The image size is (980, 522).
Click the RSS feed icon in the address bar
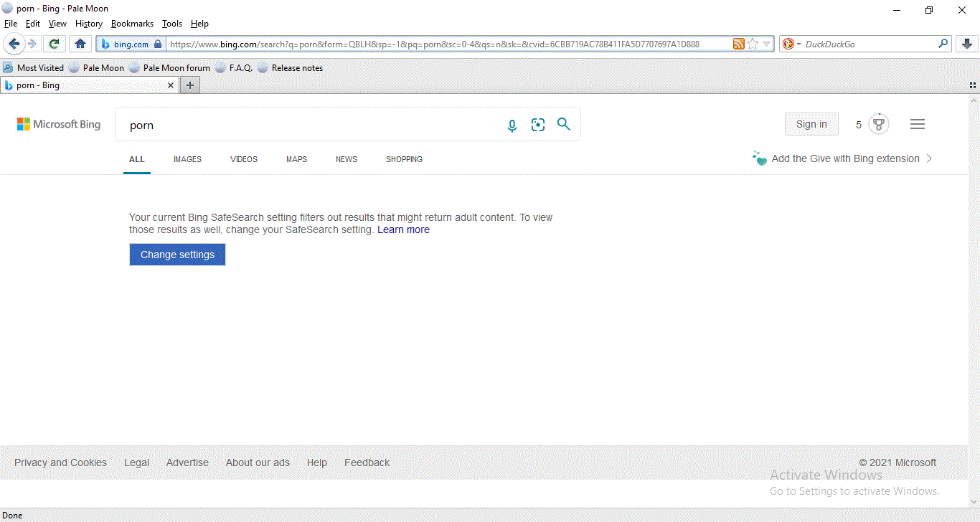pyautogui.click(x=738, y=44)
